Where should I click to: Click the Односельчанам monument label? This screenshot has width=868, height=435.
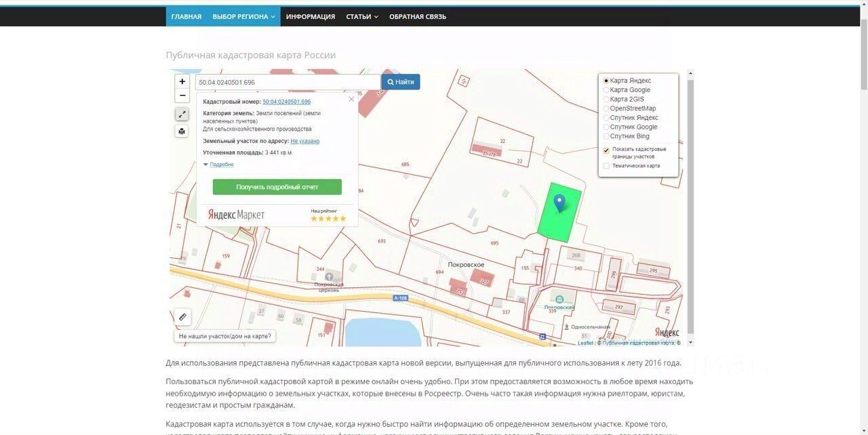591,327
